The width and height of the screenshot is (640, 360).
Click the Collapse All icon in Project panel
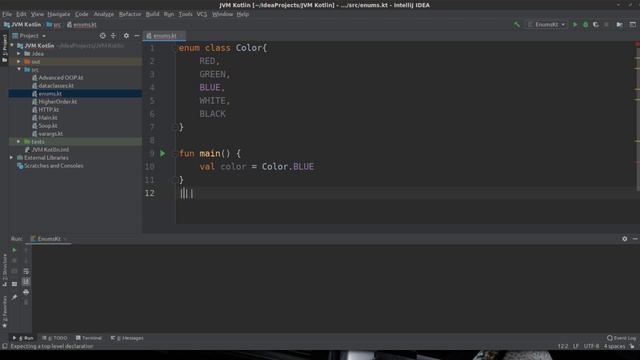tap(113, 36)
